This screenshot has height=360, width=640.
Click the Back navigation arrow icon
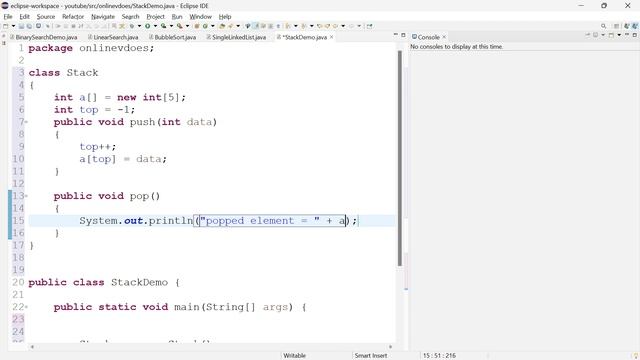click(336, 26)
